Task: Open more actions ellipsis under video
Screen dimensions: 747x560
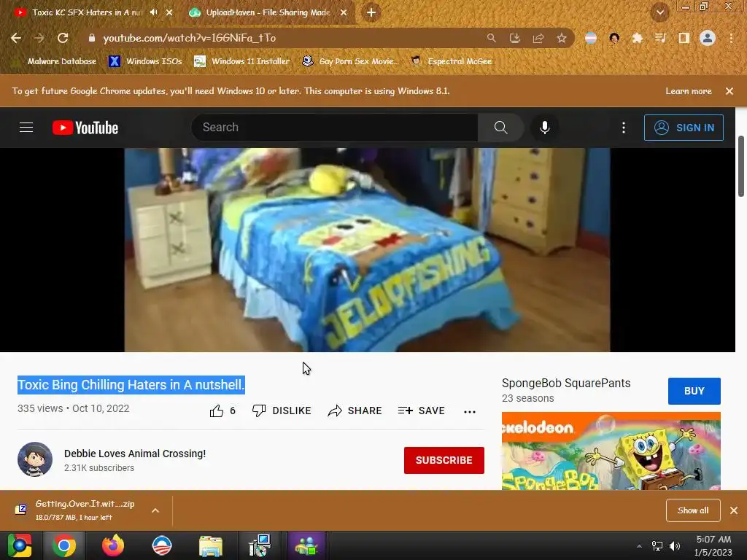Action: point(470,412)
